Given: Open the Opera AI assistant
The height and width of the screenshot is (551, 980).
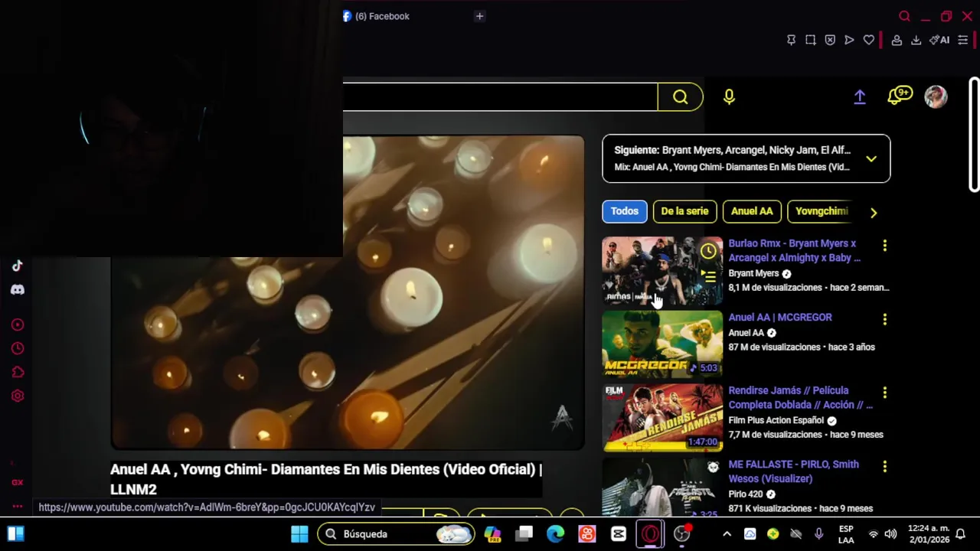Looking at the screenshot, I should pos(939,40).
